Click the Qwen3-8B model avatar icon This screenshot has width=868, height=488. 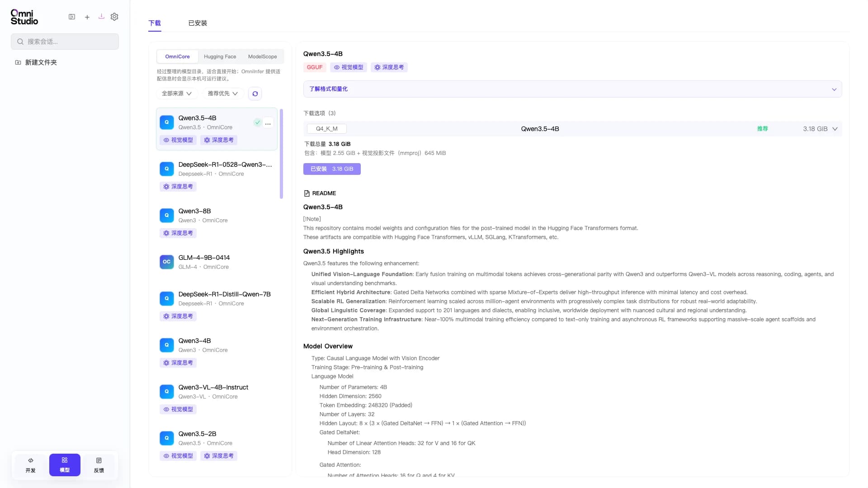tap(167, 216)
